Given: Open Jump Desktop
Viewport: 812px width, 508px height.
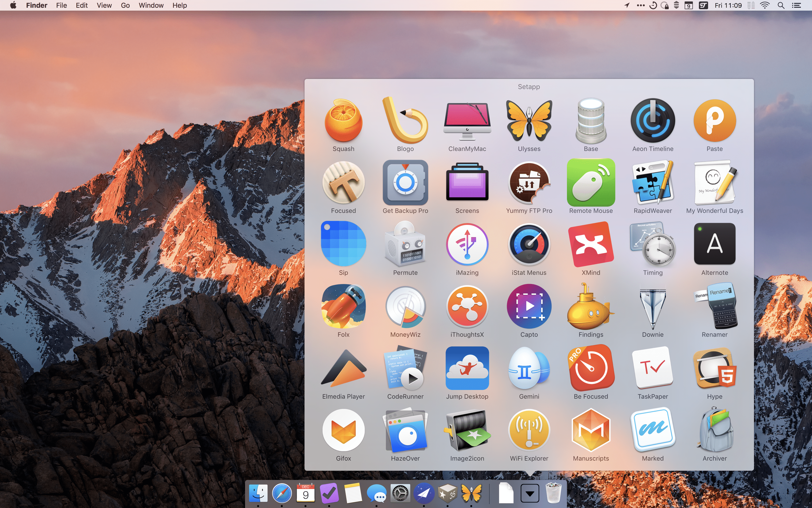Looking at the screenshot, I should (467, 368).
